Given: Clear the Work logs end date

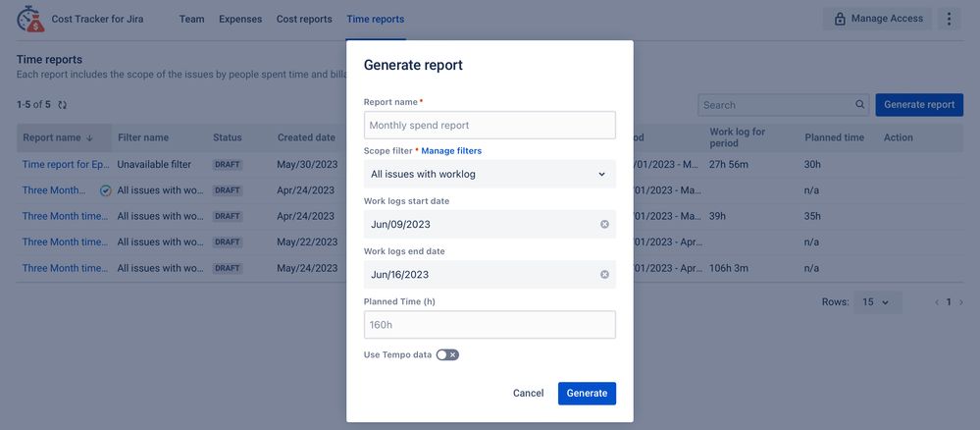Looking at the screenshot, I should tap(604, 274).
